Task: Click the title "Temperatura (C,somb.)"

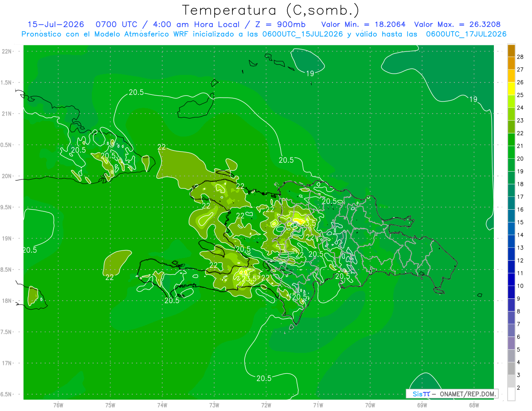Action: tap(271, 11)
